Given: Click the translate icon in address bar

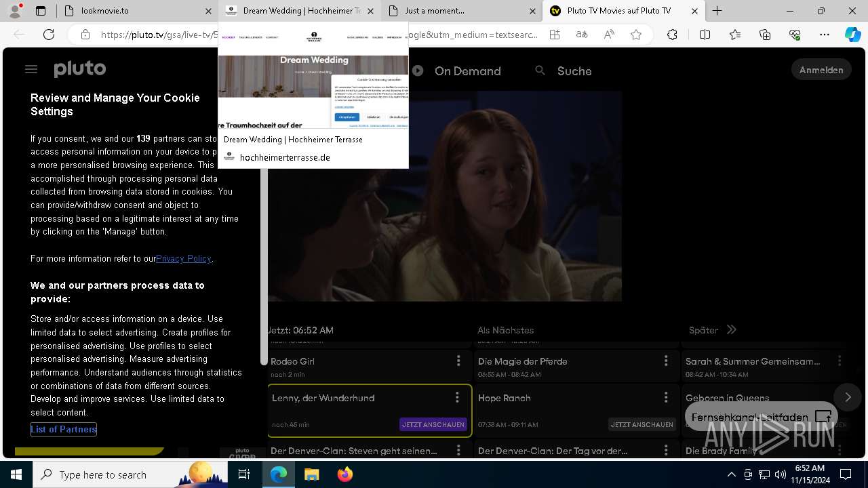Looking at the screenshot, I should tap(582, 35).
